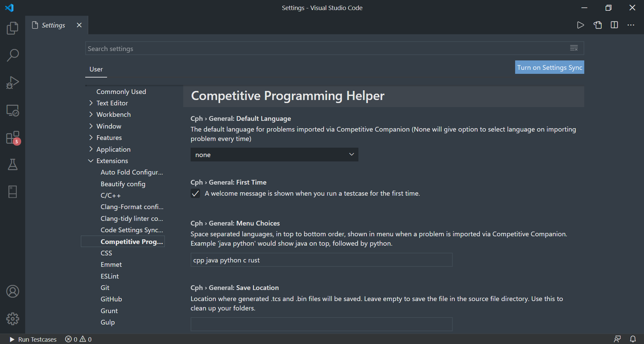This screenshot has height=344, width=644.
Task: Click Turn on Settings Sync button
Action: [x=549, y=67]
